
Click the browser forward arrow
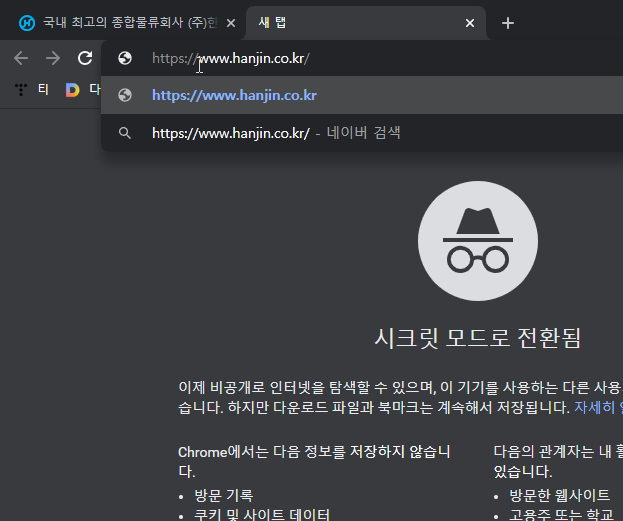[x=53, y=58]
